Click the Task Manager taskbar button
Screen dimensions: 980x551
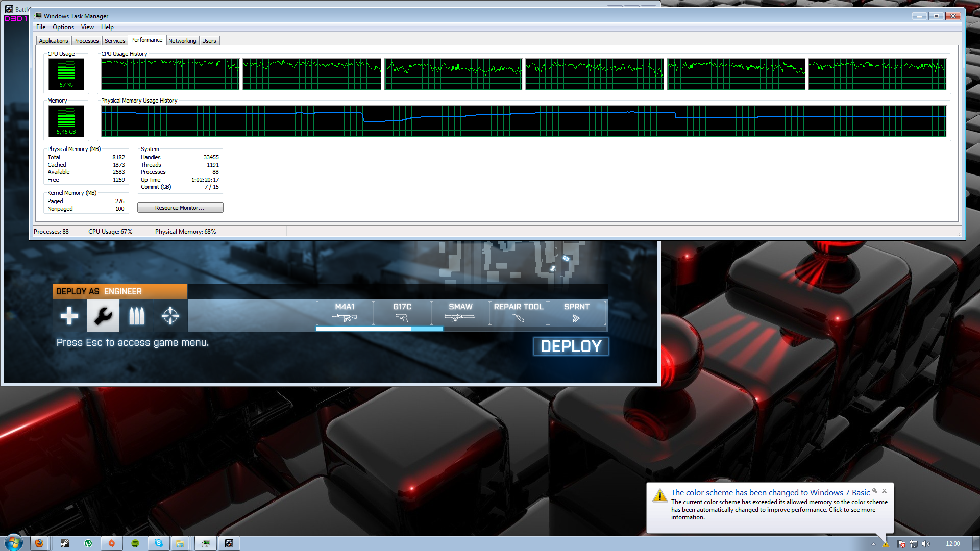(x=206, y=543)
